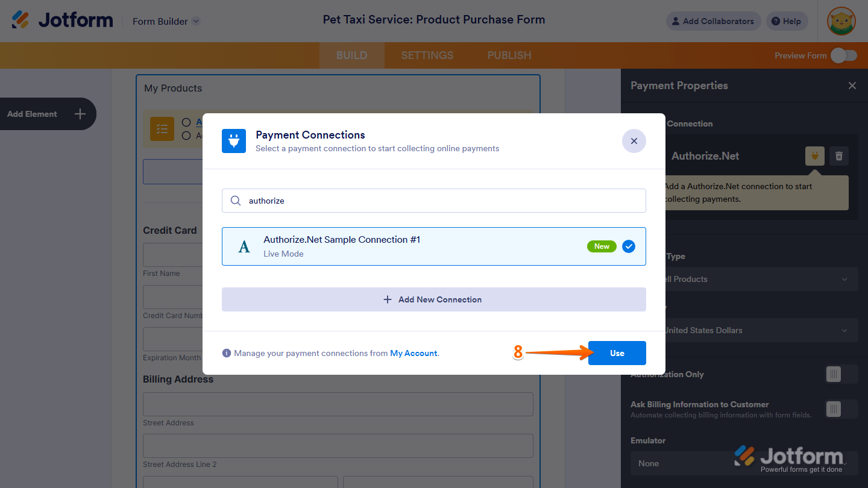Click the search magnifier icon
This screenshot has width=868, height=488.
236,201
